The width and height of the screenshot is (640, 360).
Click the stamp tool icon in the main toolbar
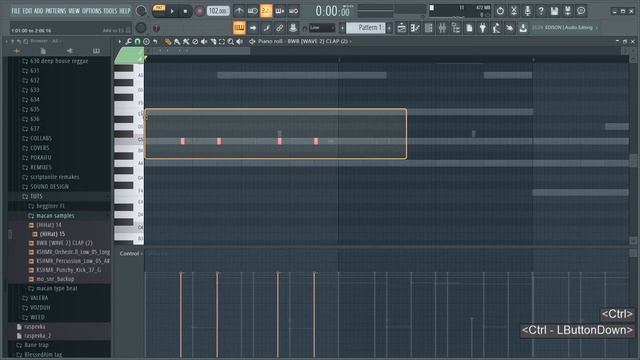293,28
